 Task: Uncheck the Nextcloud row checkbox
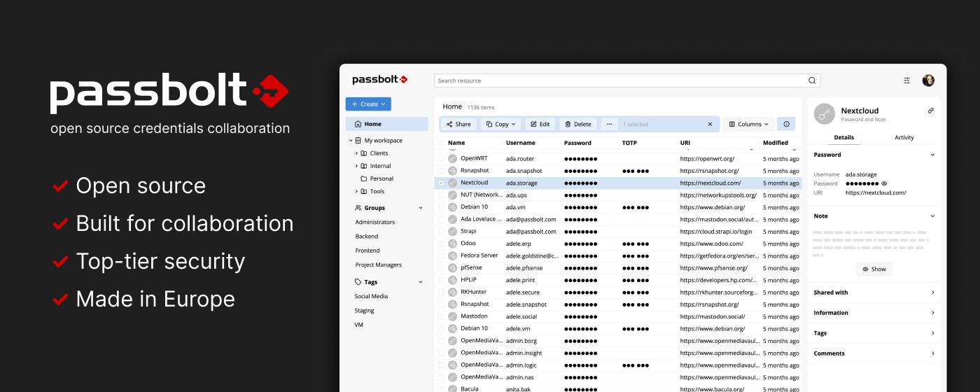pyautogui.click(x=441, y=183)
